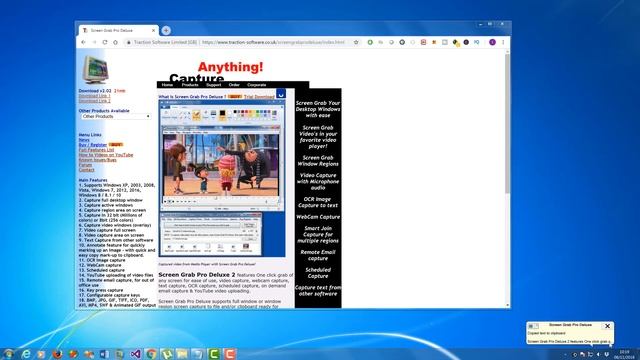
Task: Launch Internet Explorer from taskbar
Action: click(x=26, y=354)
